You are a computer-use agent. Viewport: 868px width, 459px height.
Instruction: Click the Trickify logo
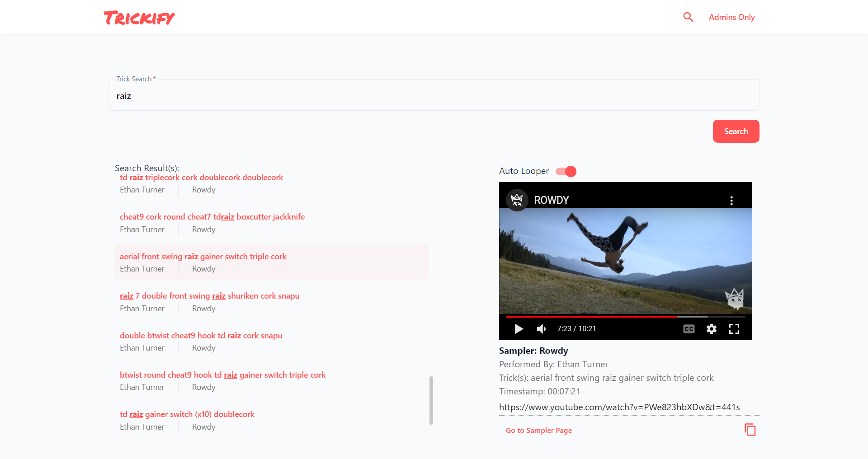139,18
